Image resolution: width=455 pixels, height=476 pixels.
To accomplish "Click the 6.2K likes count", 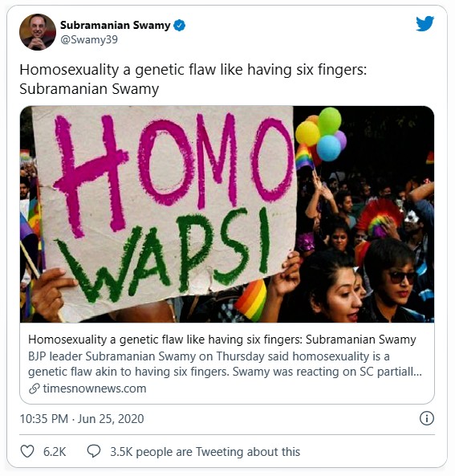I will 55,452.
